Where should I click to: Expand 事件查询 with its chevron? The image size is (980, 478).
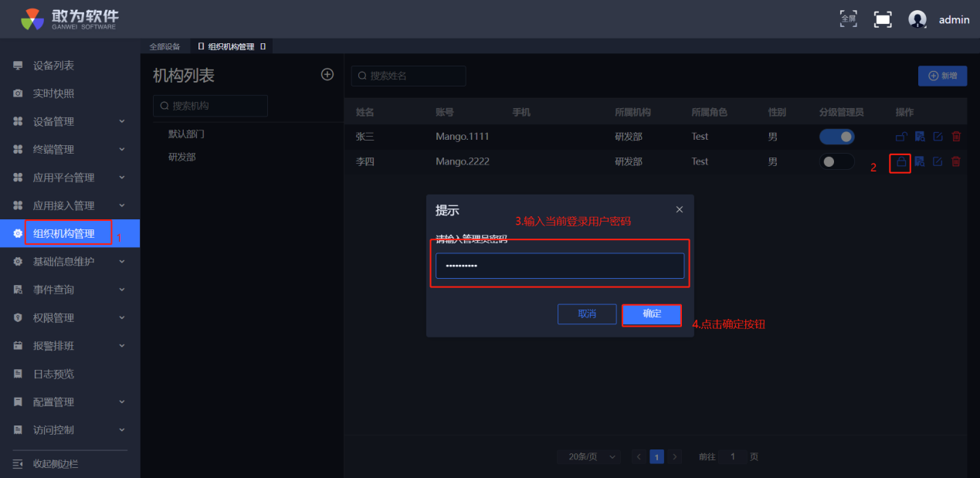tap(122, 290)
